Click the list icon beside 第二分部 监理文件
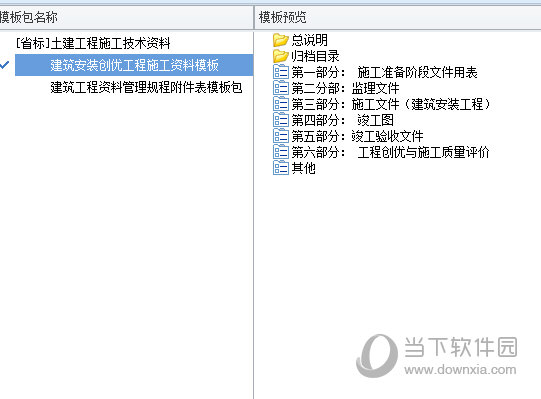 tap(281, 88)
